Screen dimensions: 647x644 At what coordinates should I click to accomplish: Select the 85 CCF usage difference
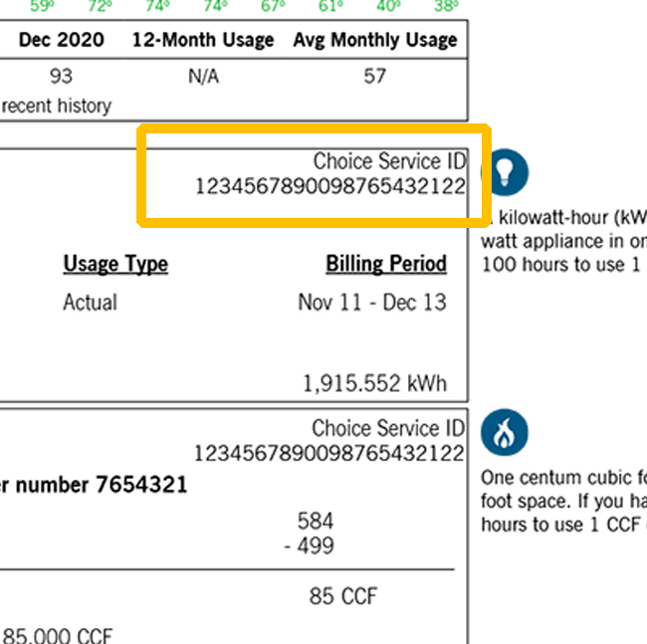click(x=343, y=597)
